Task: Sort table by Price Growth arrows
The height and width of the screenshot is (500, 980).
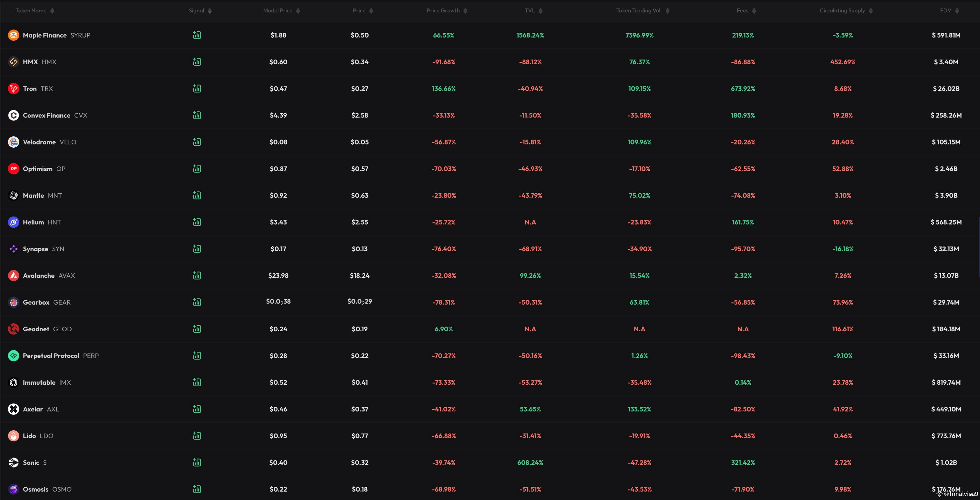Action: point(465,11)
